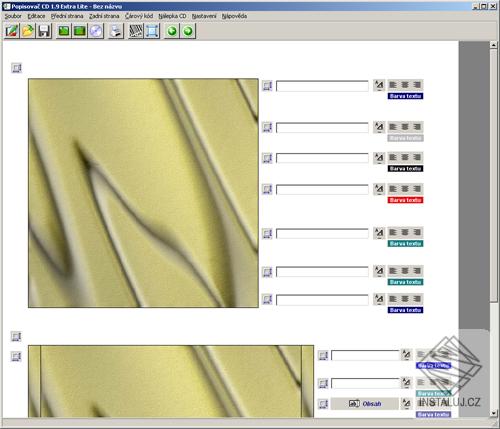Screen dimensions: 500x429
Task: Click the green left arrow button
Action: pyautogui.click(x=172, y=31)
